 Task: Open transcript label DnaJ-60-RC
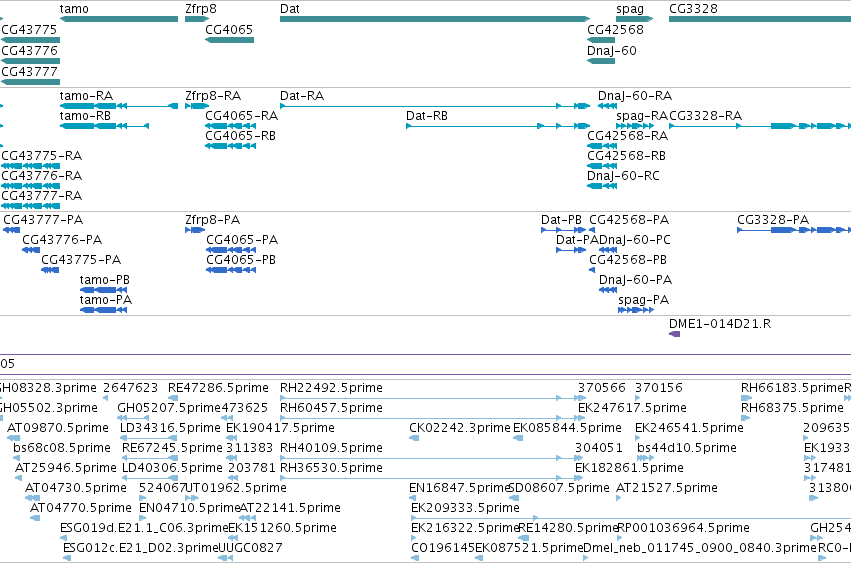click(x=623, y=176)
